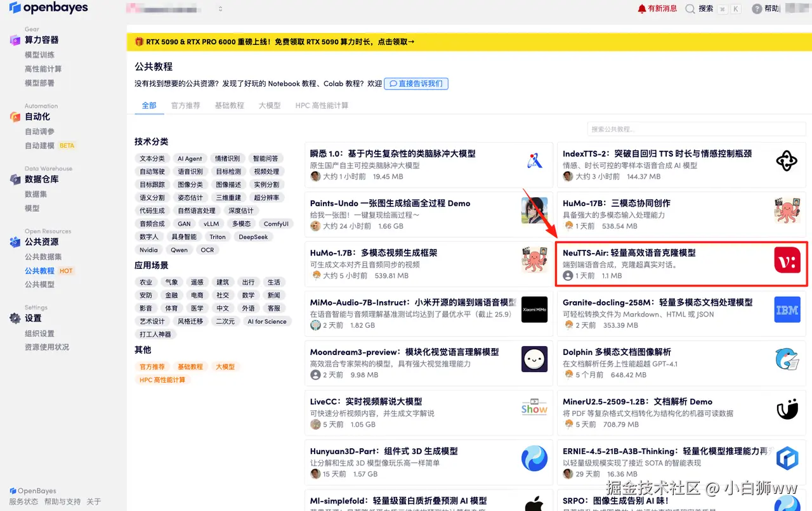Open 组织设置 in the sidebar
Image resolution: width=812 pixels, height=511 pixels.
(x=39, y=333)
